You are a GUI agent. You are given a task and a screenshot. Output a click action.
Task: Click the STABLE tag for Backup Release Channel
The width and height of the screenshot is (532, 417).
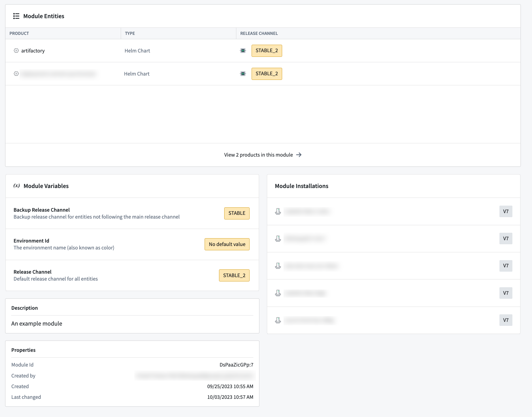237,213
